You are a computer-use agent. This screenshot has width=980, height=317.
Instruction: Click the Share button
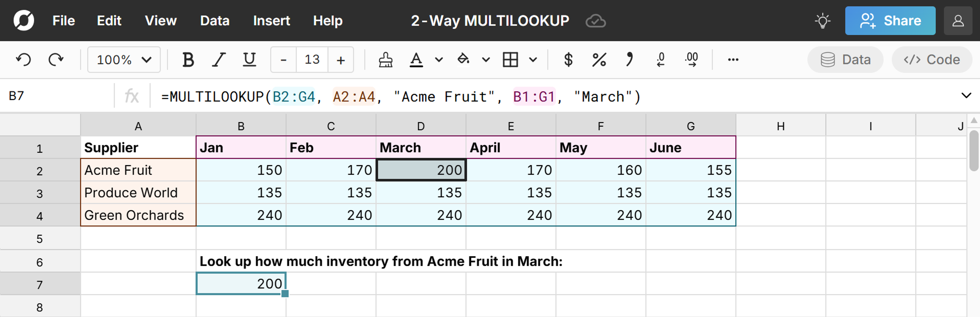890,21
